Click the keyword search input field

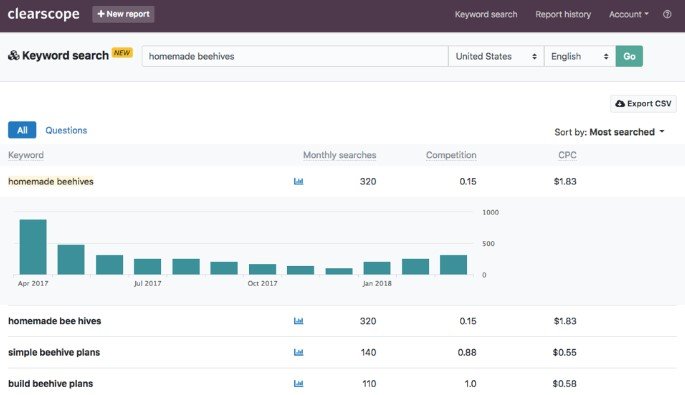(295, 56)
